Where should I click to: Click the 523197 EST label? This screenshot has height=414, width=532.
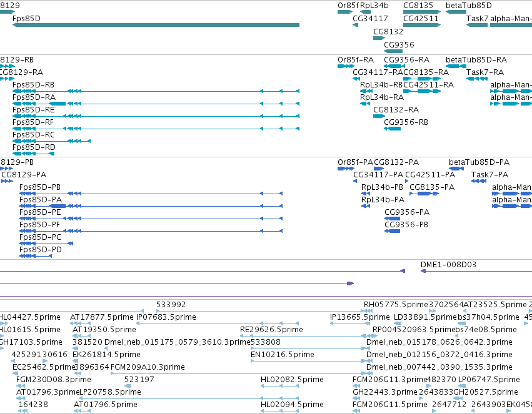[x=139, y=380]
